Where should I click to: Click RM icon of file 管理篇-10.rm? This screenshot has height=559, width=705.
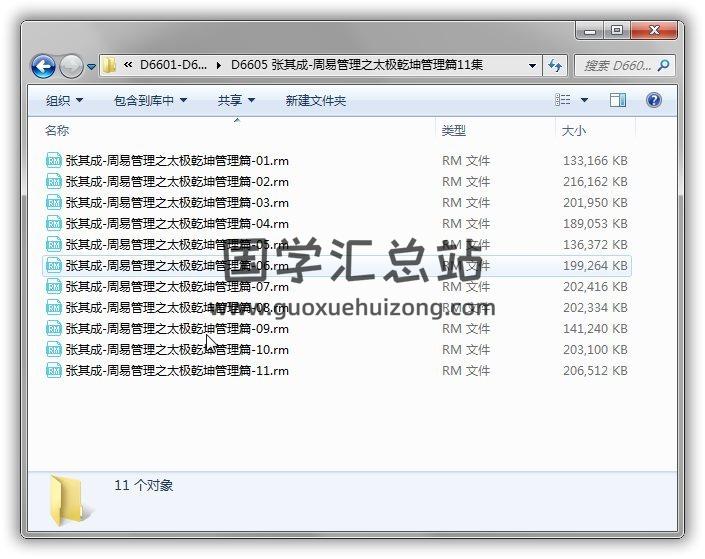click(x=54, y=349)
